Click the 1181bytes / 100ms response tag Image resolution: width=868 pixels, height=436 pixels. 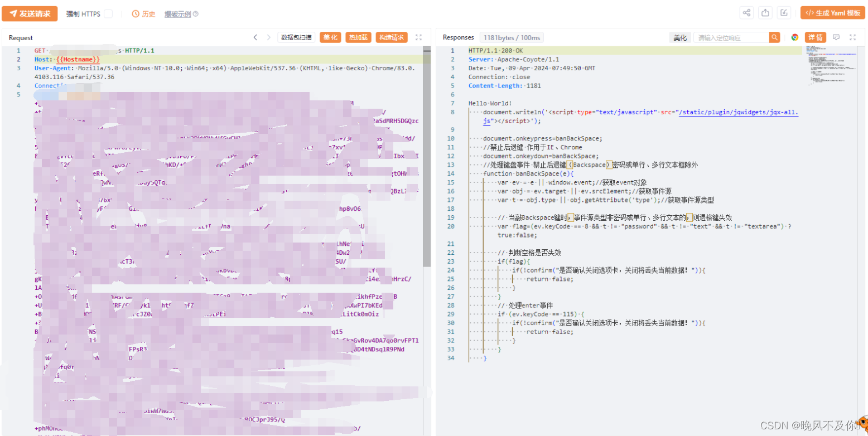pos(512,37)
